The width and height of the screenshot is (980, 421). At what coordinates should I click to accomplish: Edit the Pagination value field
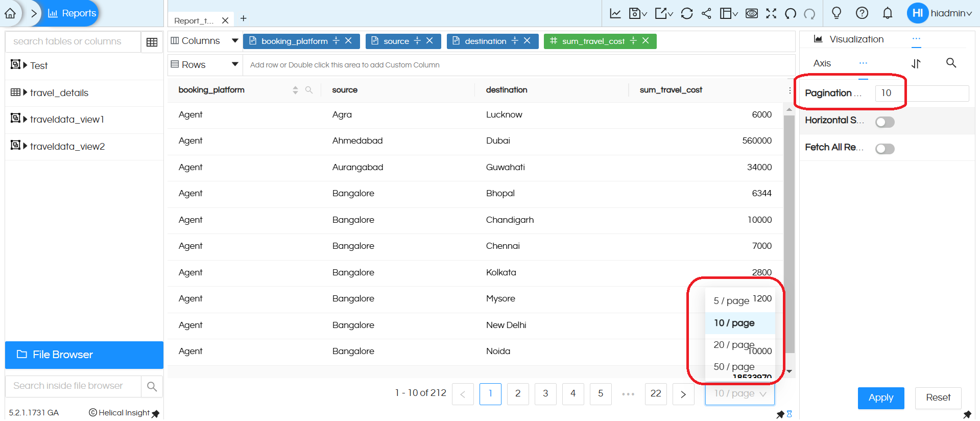[x=922, y=93]
